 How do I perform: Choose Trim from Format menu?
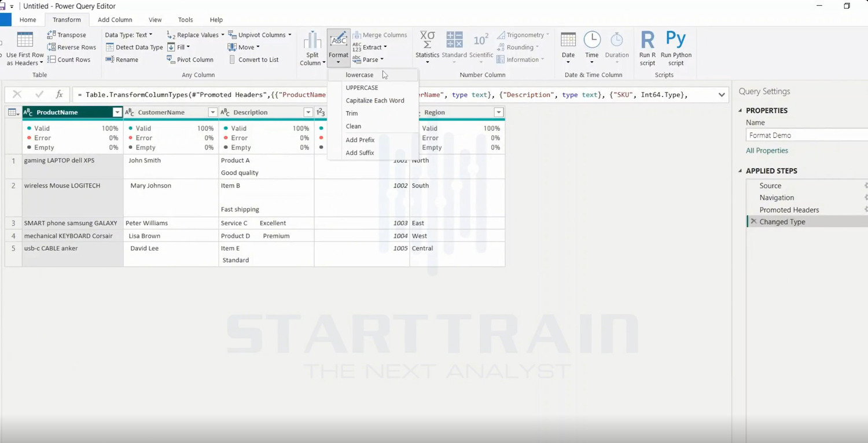point(372,113)
